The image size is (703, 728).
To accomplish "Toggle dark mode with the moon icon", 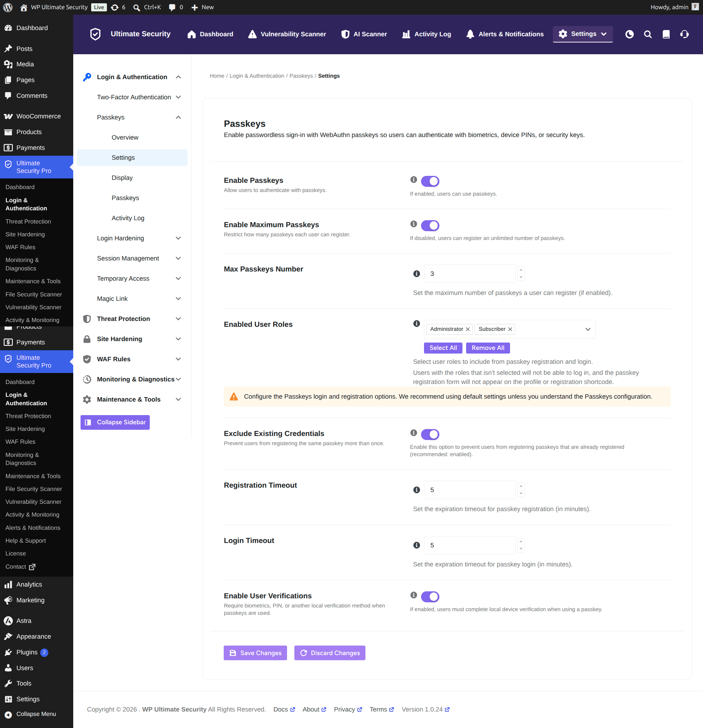I will [629, 34].
